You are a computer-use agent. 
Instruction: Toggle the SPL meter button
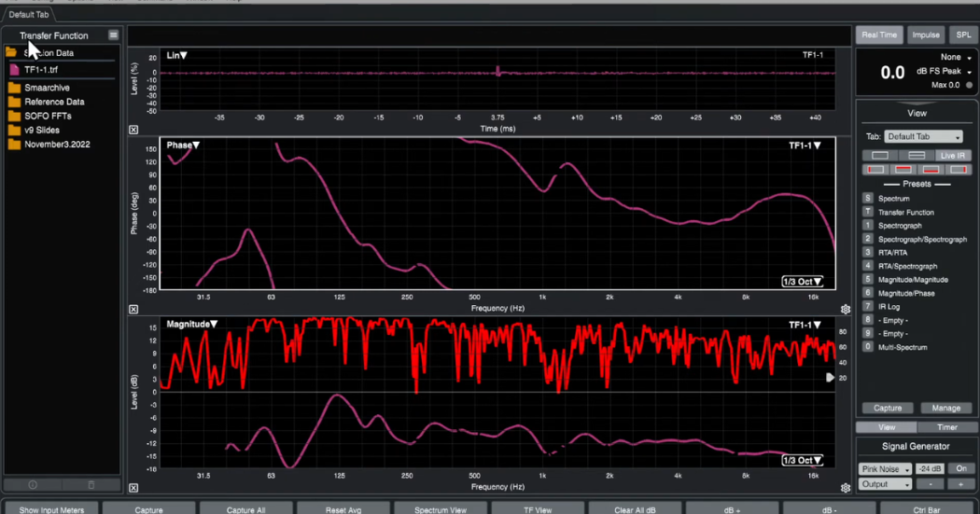pos(963,35)
